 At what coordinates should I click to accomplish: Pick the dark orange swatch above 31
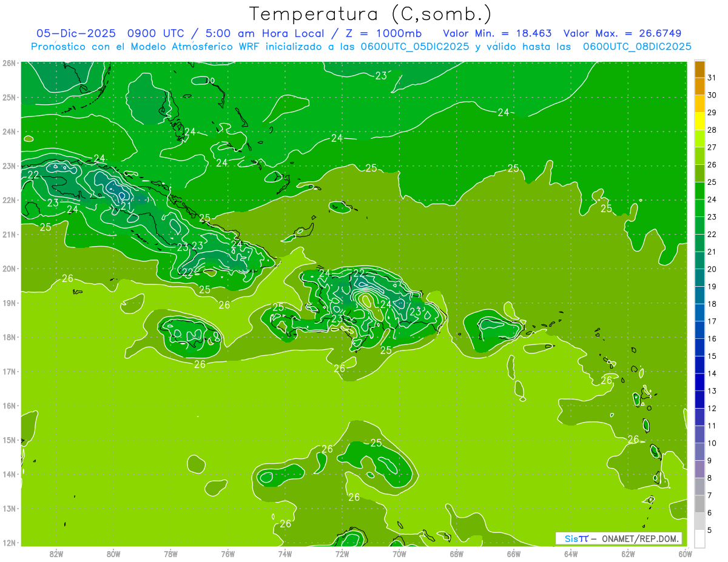tap(699, 69)
